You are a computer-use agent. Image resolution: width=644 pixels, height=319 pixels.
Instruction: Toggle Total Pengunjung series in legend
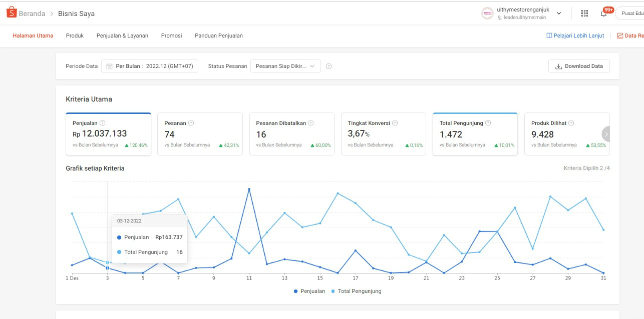coord(356,291)
